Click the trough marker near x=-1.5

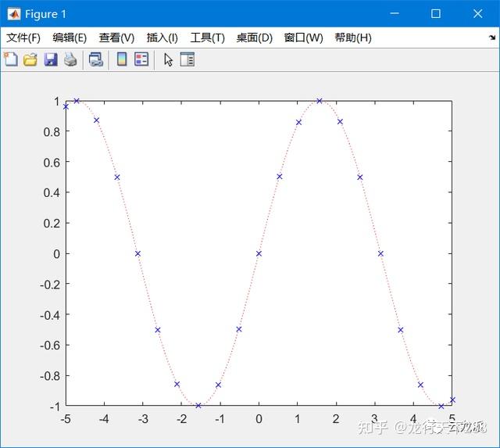click(x=198, y=406)
